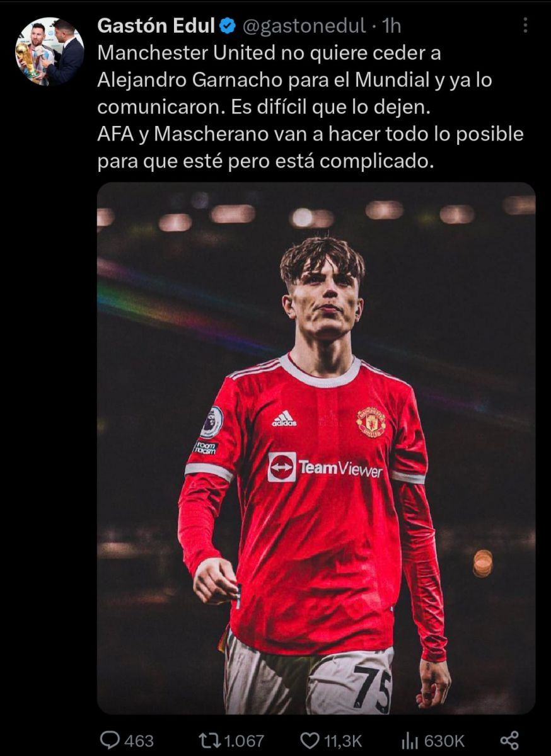The height and width of the screenshot is (756, 551).
Task: Open the @gastonedul handle link
Action: 304,26
